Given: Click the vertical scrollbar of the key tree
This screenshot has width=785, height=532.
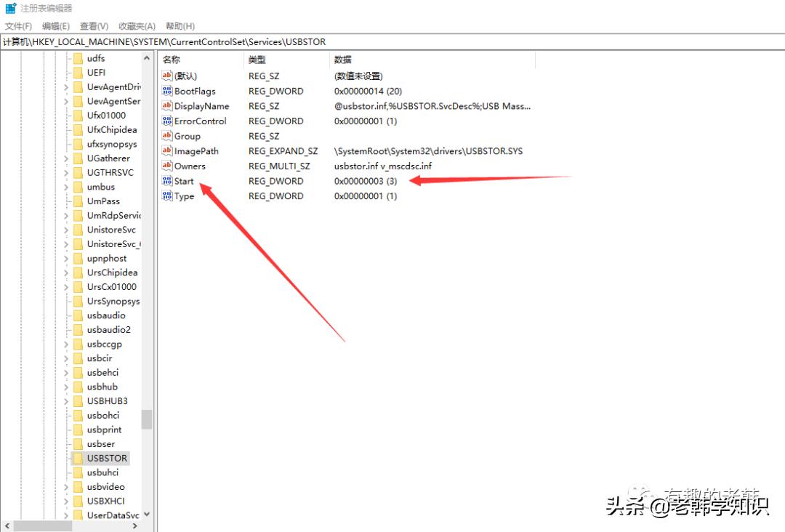Looking at the screenshot, I should pos(151,407).
